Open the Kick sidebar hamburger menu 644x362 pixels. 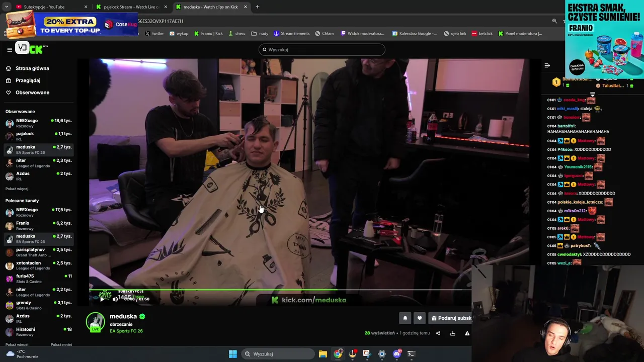10,49
